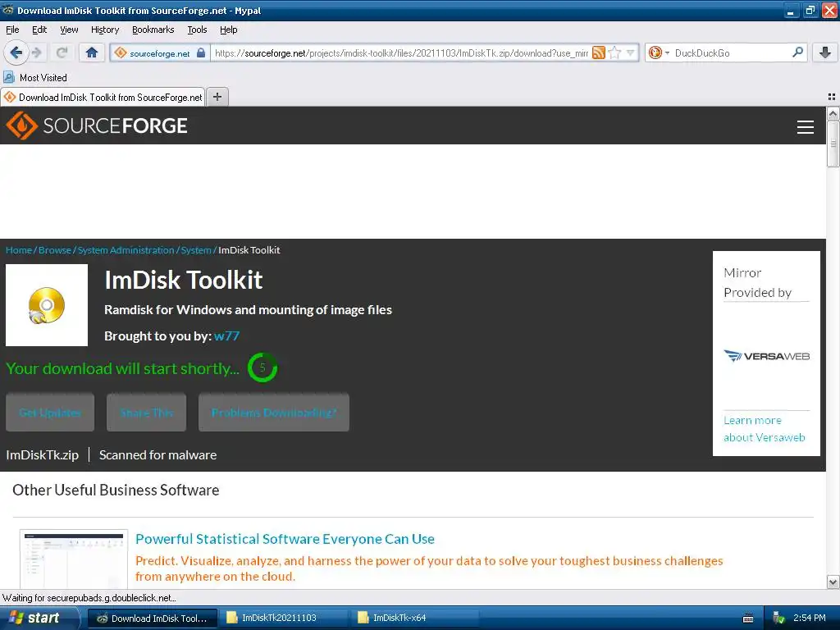Click the Share This button
840x630 pixels.
coord(146,413)
